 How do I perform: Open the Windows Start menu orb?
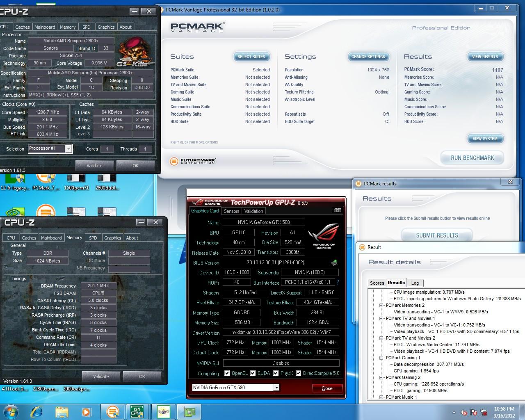[x=11, y=411]
